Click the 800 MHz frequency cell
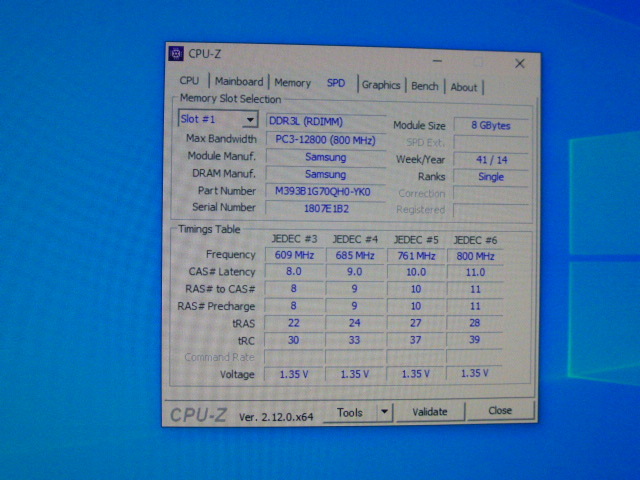 click(x=475, y=256)
